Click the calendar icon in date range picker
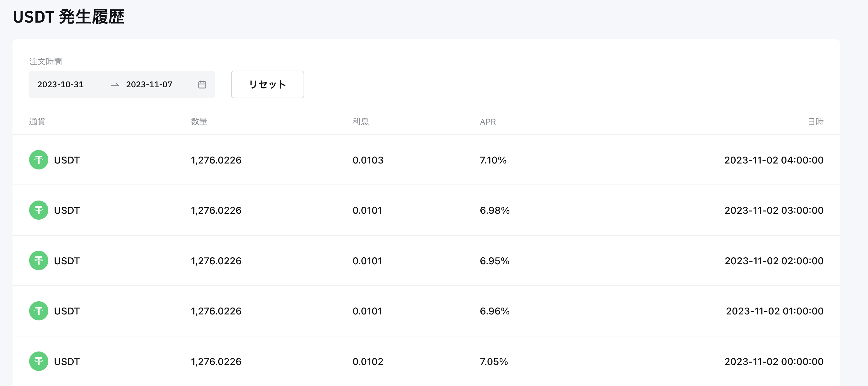Screen dimensions: 868x386 point(202,85)
